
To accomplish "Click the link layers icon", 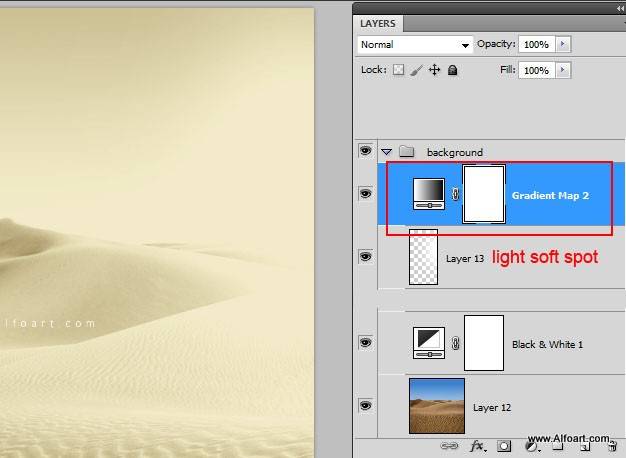I will coord(451,446).
